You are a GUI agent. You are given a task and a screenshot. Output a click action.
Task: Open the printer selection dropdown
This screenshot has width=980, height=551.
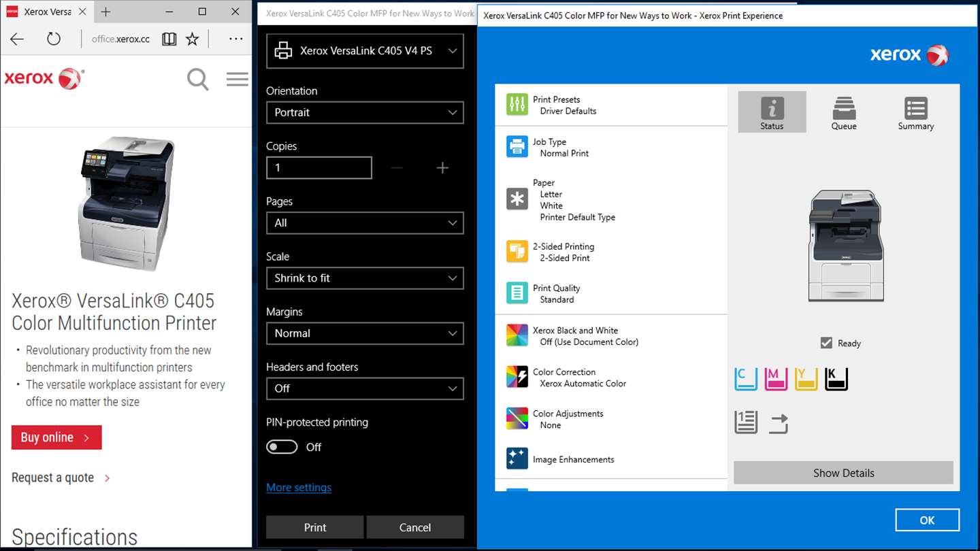coord(365,51)
